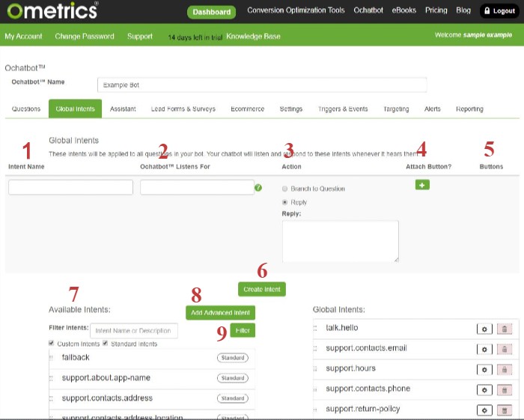The width and height of the screenshot is (524, 420).
Task: Open the Lead Forms & Surveys tab
Action: (x=183, y=109)
